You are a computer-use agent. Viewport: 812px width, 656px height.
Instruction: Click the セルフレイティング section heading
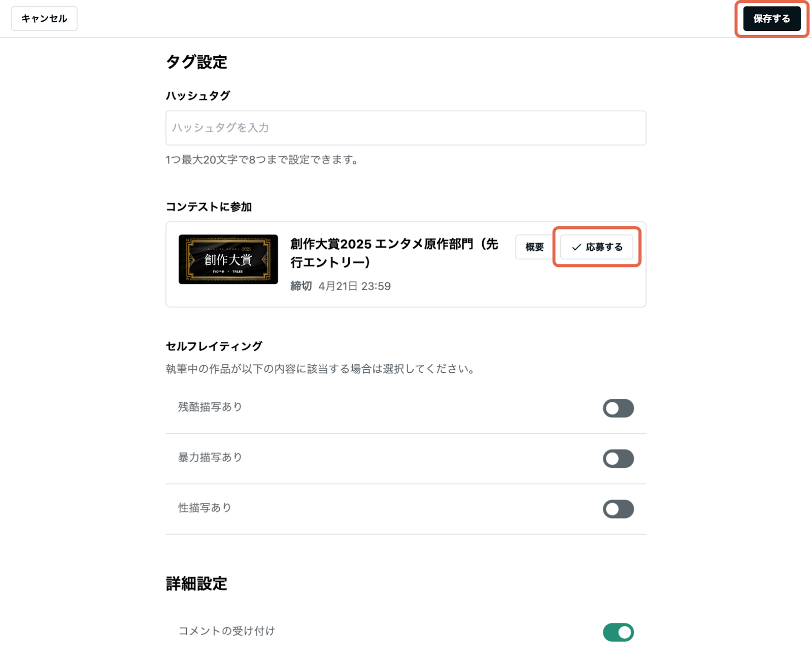click(214, 346)
